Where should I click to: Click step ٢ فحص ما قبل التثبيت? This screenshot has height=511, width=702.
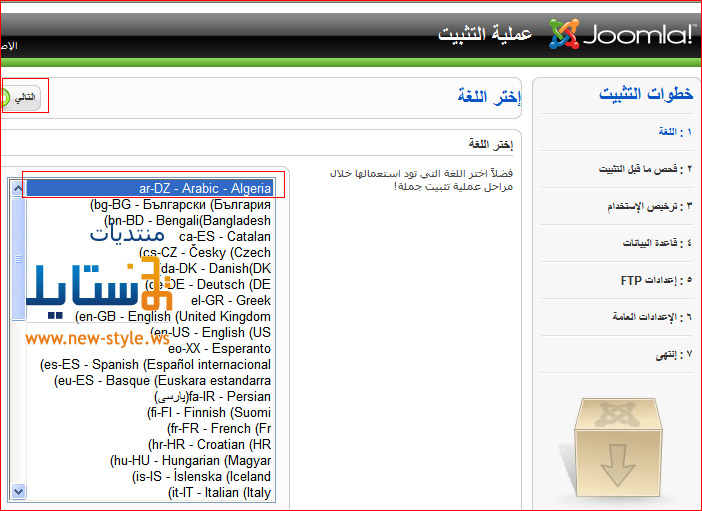click(x=645, y=169)
